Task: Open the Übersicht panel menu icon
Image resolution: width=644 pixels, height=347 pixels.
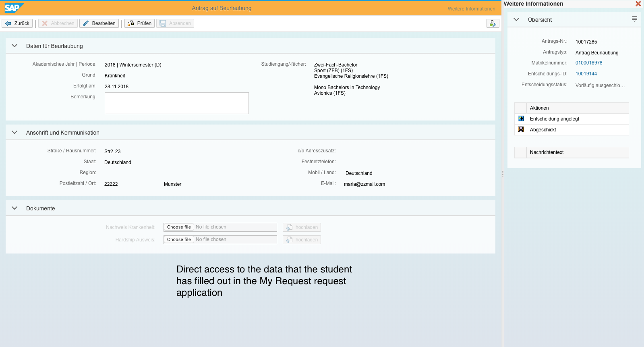Action: (634, 19)
